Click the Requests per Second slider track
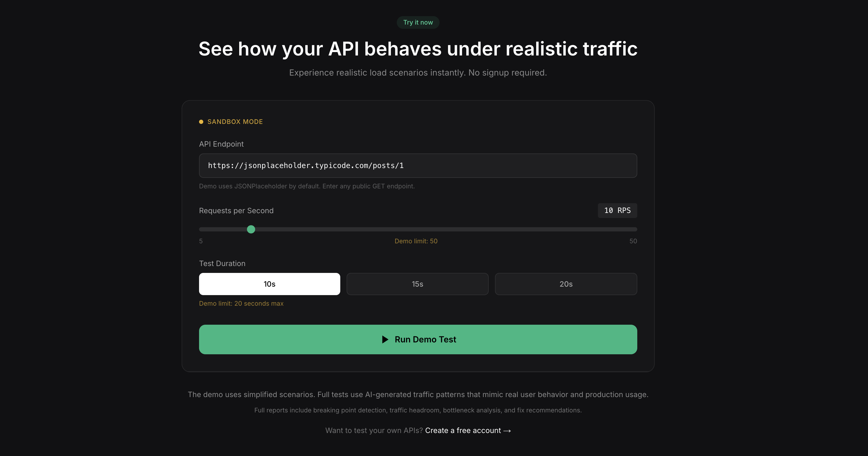The width and height of the screenshot is (868, 456). coord(418,229)
